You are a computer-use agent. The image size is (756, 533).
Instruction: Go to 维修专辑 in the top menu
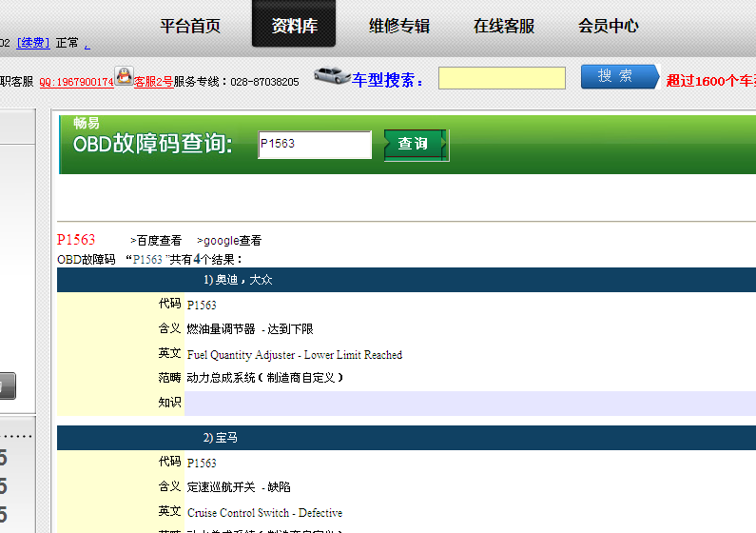pos(399,26)
